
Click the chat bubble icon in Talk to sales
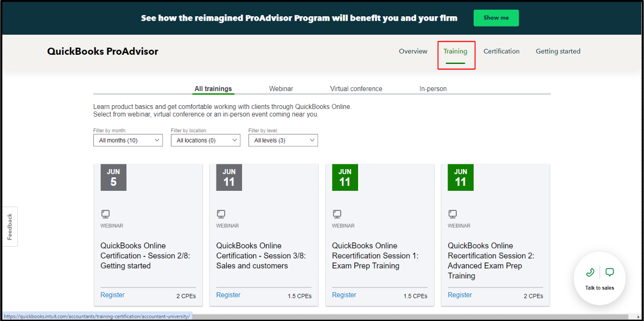[x=609, y=272]
